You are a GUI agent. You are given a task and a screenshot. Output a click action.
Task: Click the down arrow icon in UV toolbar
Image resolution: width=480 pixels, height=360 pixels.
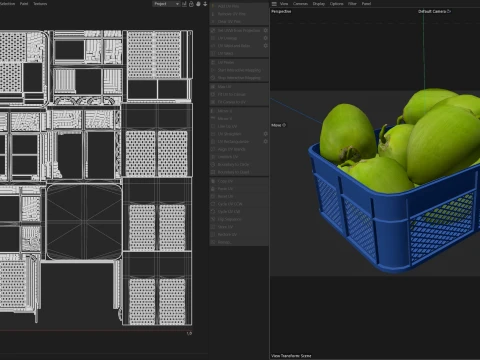[205, 4]
